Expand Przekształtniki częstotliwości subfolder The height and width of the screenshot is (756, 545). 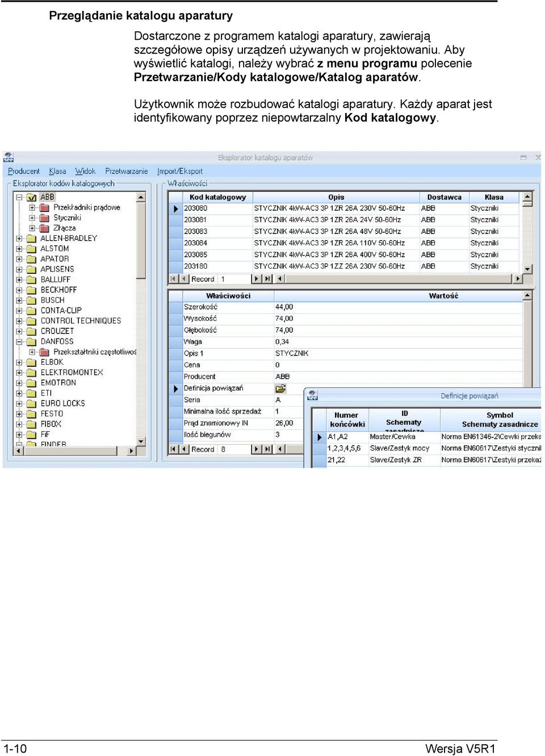point(32,352)
